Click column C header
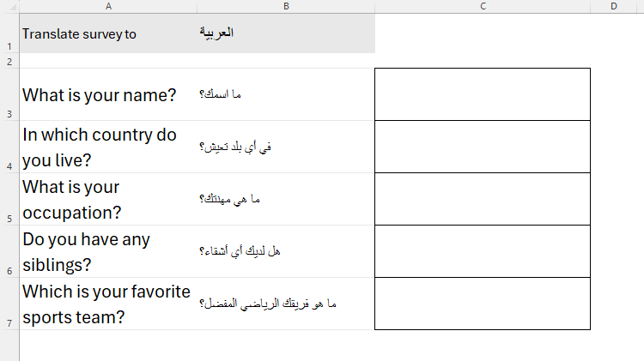 click(x=483, y=7)
